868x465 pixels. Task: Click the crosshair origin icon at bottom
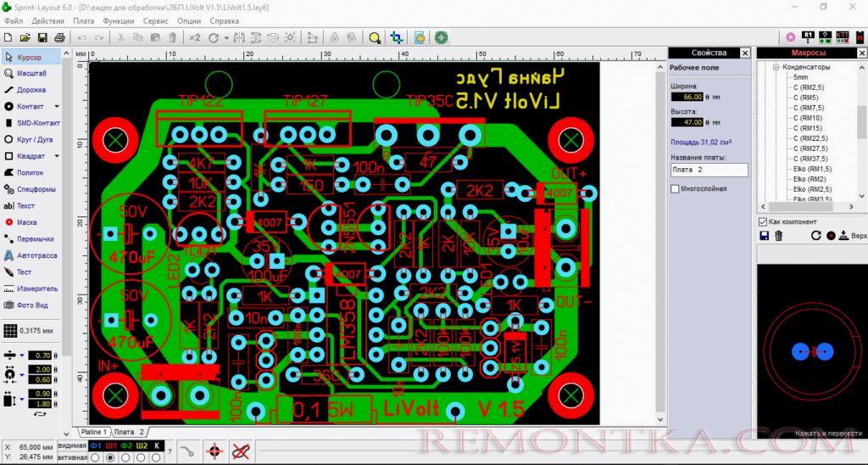click(x=214, y=451)
